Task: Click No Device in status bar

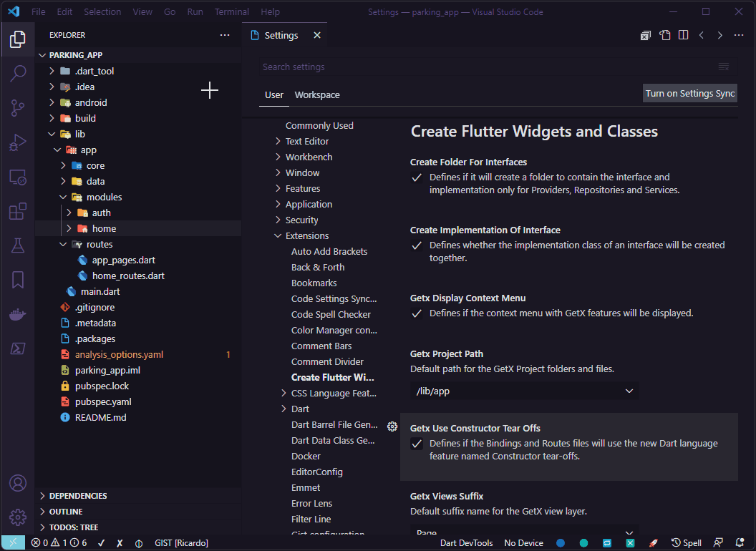Action: tap(523, 543)
